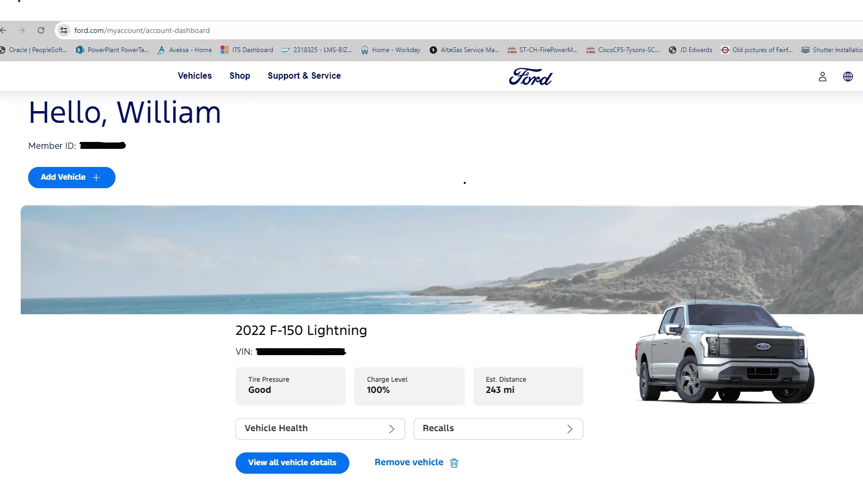Reload the page with the refresh icon
Viewport: 863px width, 504px height.
pos(41,30)
